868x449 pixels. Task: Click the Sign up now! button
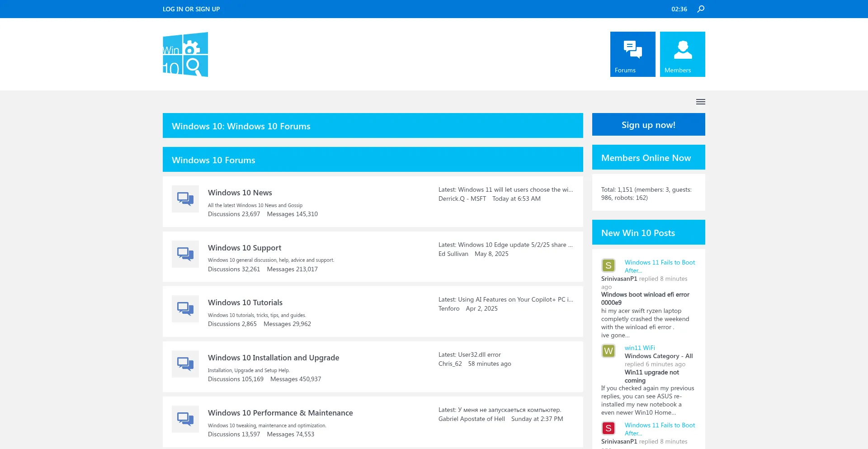[648, 124]
